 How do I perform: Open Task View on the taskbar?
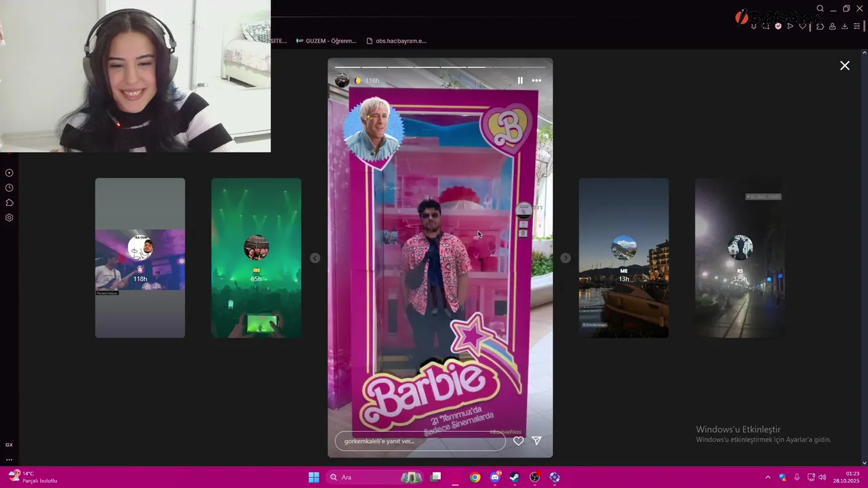tap(436, 477)
